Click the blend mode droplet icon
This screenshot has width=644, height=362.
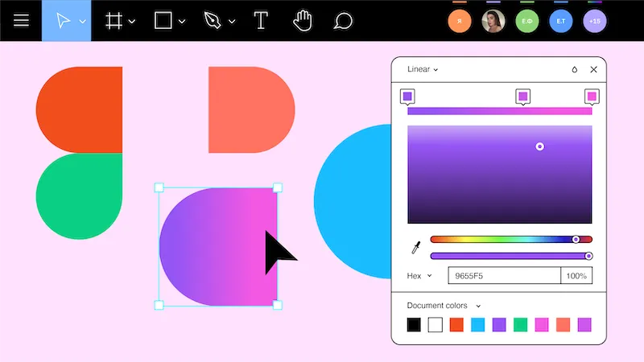tap(575, 69)
